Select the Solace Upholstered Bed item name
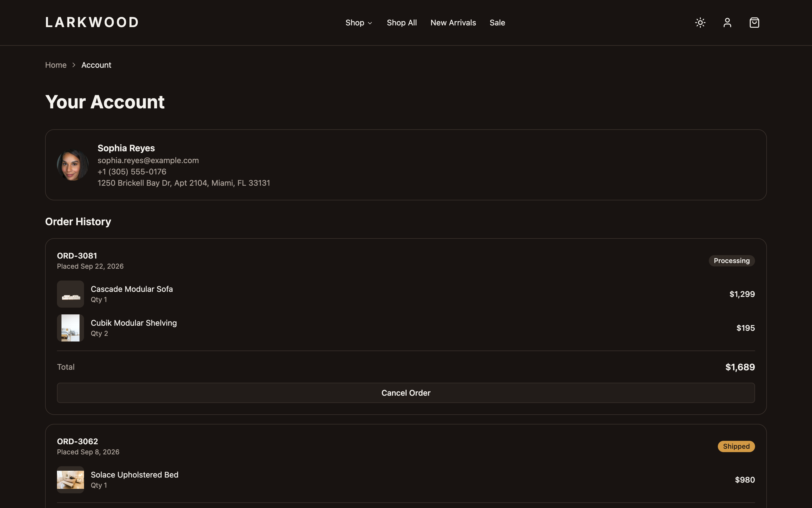The image size is (812, 508). tap(134, 475)
